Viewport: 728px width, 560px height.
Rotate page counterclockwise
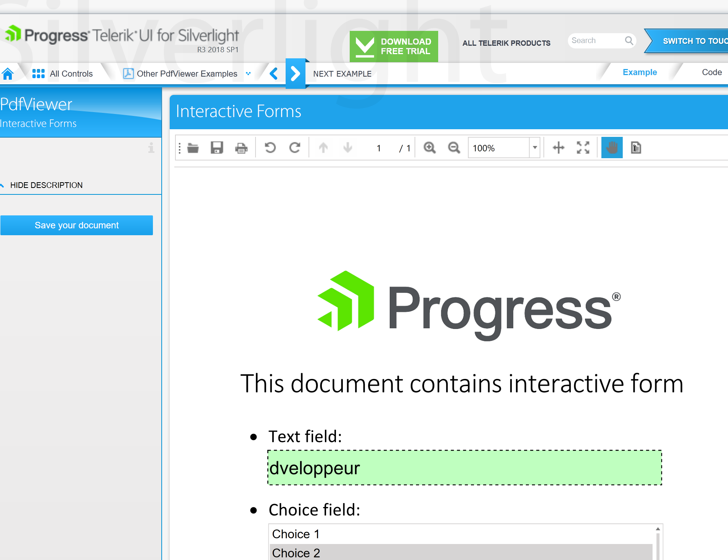[x=270, y=148]
